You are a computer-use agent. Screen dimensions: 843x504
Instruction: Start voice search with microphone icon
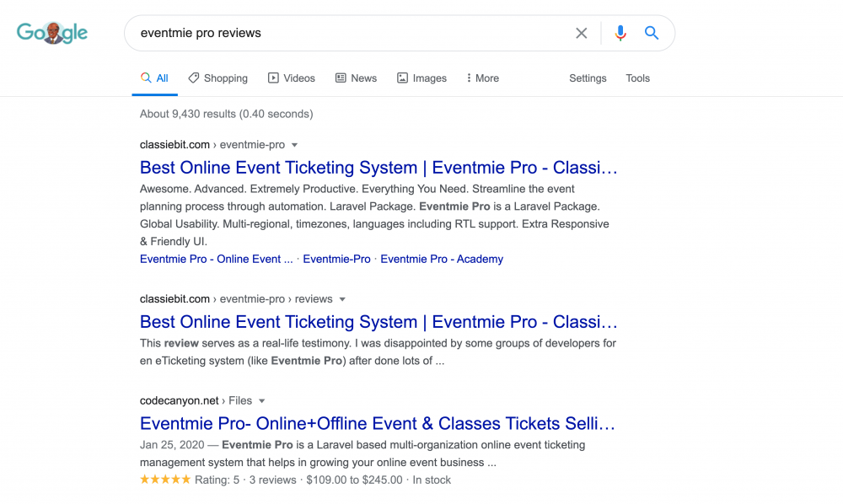(620, 34)
